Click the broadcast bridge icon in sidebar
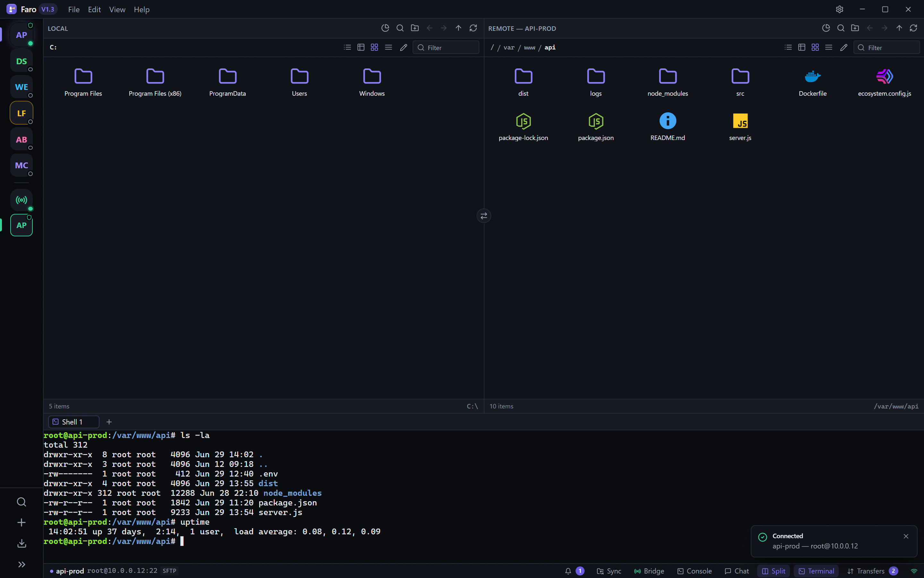924x578 pixels. pos(21,200)
